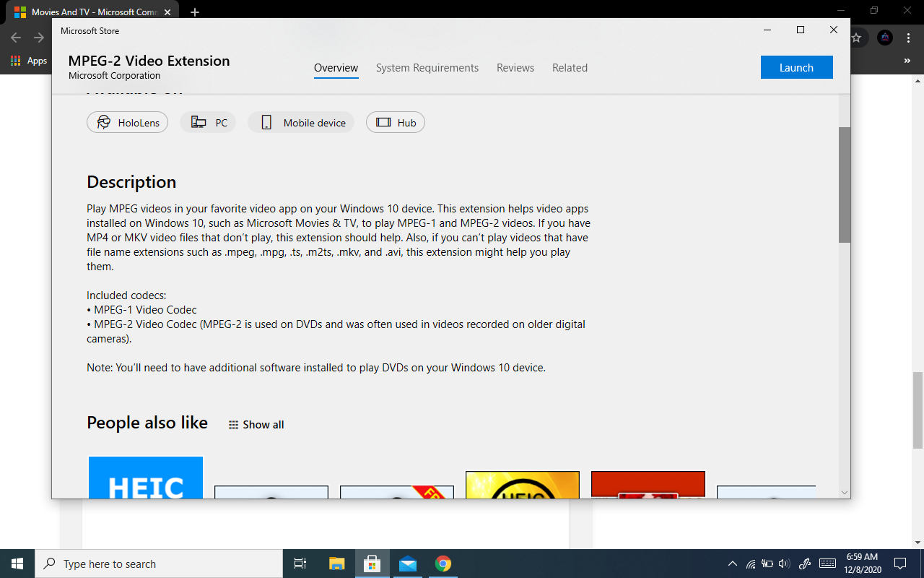Open the Chrome profile avatar
This screenshot has height=578, width=924.
pos(885,38)
